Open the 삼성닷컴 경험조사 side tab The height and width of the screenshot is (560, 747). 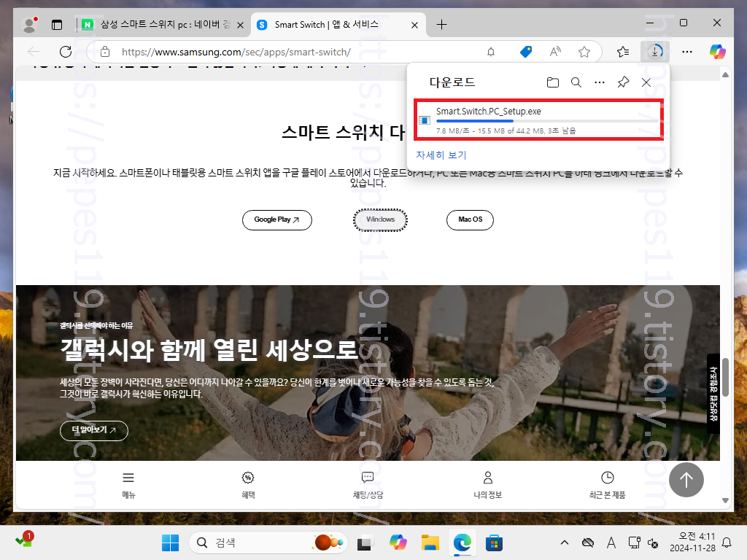coord(713,393)
